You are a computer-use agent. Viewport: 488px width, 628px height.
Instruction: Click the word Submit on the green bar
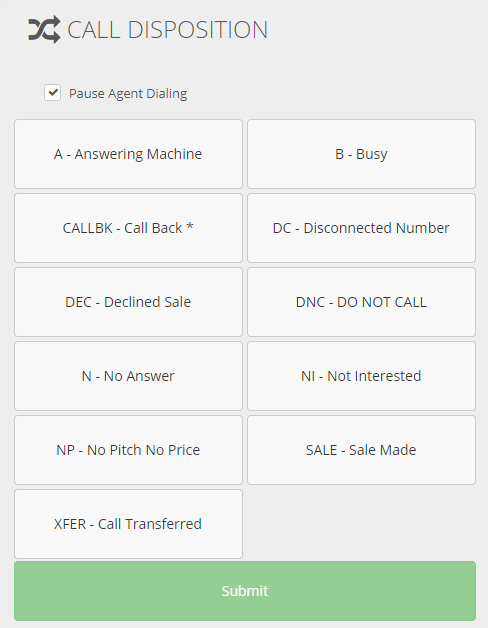click(245, 591)
